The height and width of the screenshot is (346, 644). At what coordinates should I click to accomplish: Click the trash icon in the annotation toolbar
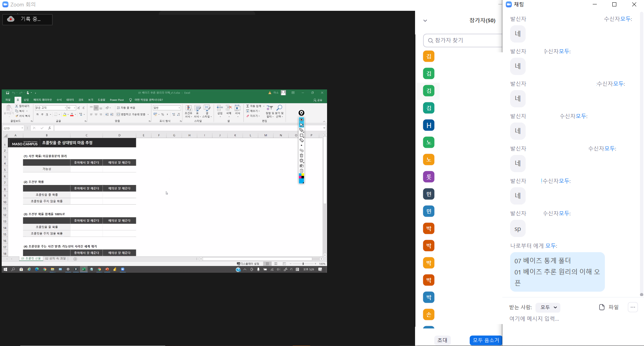click(301, 156)
